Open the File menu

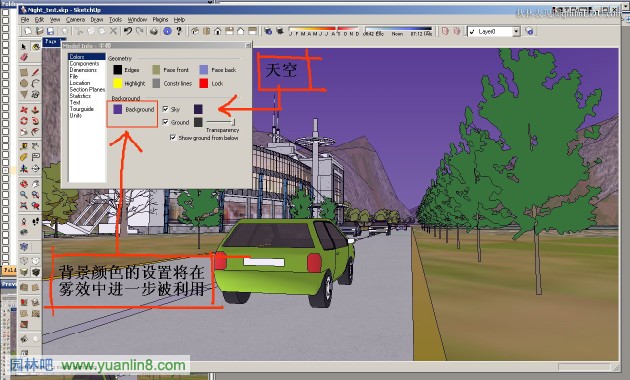coord(25,19)
